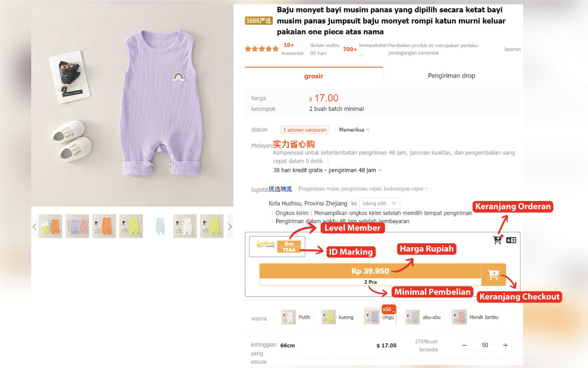
Task: Show next gallery thumbnails with right arrow
Action: (230, 226)
